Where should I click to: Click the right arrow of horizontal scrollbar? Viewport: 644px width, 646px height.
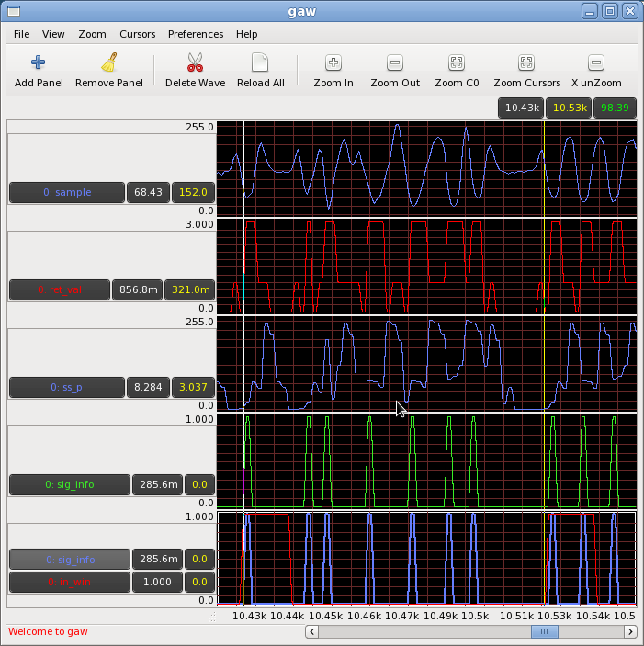630,632
